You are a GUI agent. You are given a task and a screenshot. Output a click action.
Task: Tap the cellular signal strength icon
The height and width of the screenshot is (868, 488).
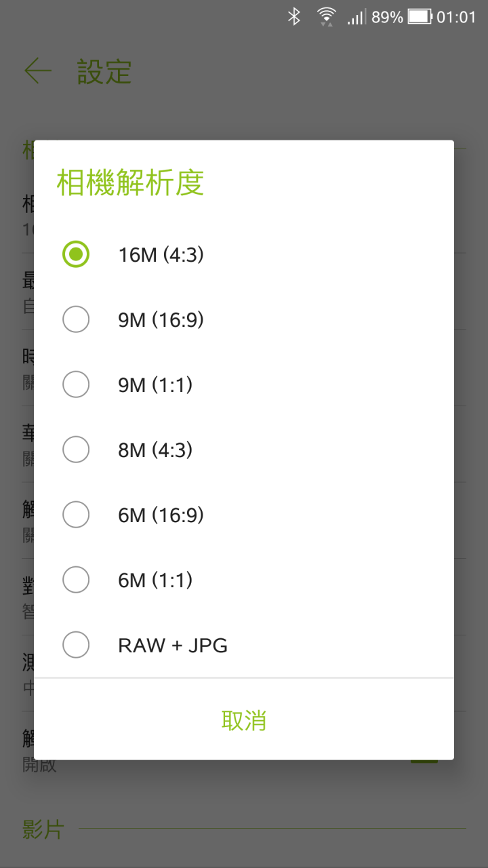tap(357, 17)
